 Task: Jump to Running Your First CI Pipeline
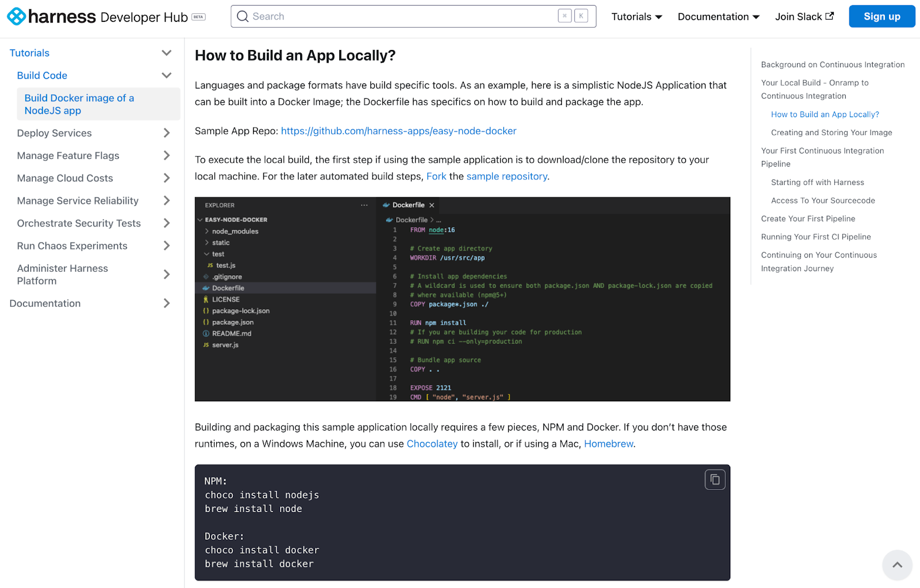coord(816,237)
